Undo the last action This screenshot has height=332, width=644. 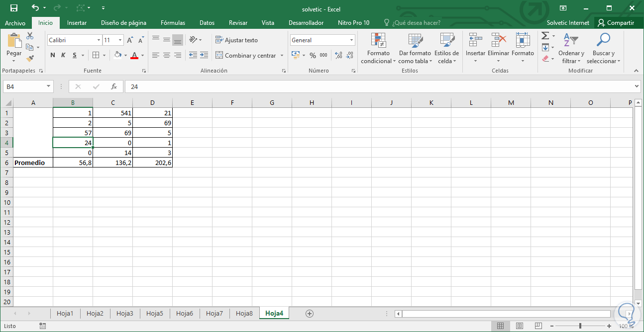tap(35, 8)
